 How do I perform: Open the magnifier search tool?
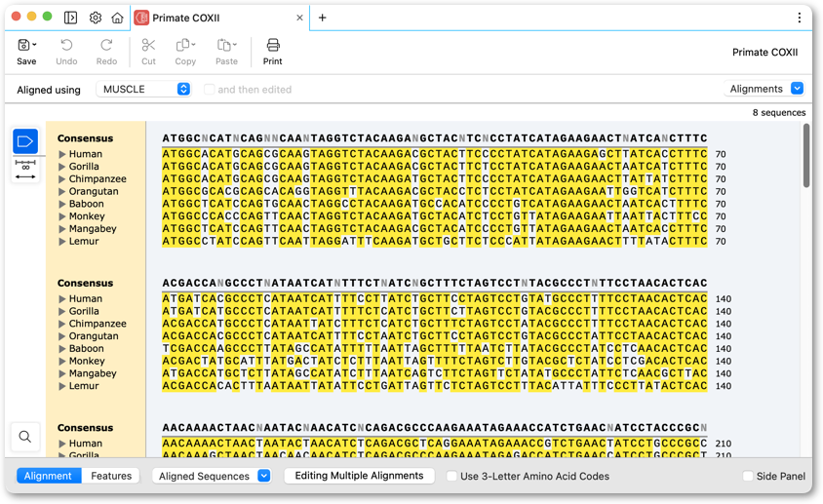coord(24,437)
